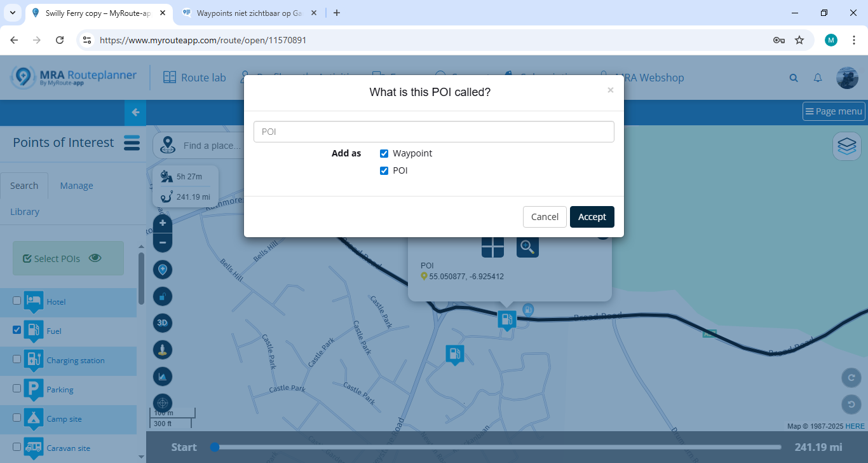Enable the Hotel POI checkbox
The height and width of the screenshot is (463, 868).
coord(17,301)
